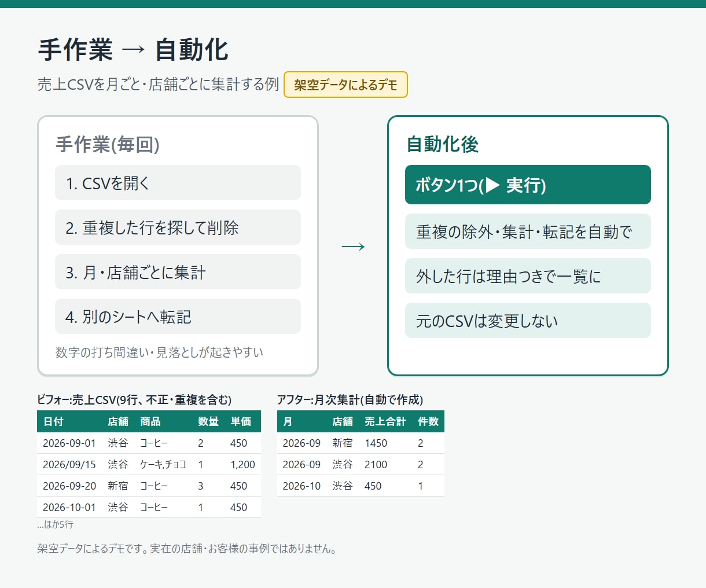Image resolution: width=706 pixels, height=588 pixels.
Task: Select step 2. 重複した行を探して削除
Action: coord(178,227)
